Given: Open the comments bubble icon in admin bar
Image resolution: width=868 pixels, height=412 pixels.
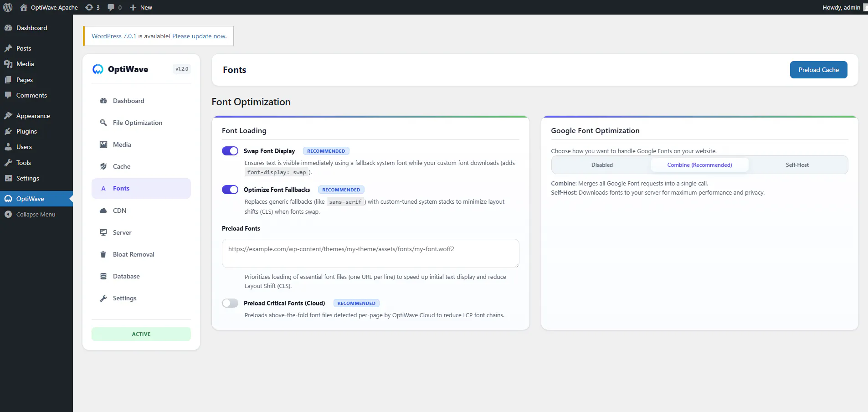Looking at the screenshot, I should click(x=111, y=7).
